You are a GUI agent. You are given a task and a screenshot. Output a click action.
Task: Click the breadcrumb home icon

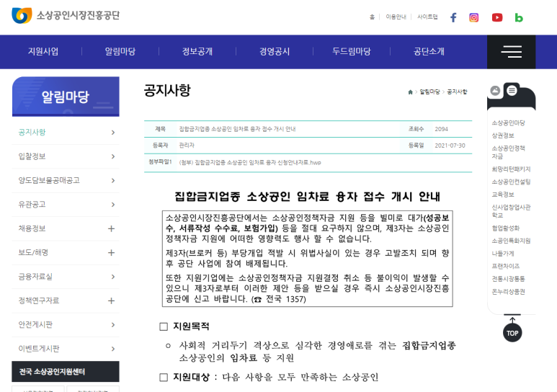tap(410, 92)
